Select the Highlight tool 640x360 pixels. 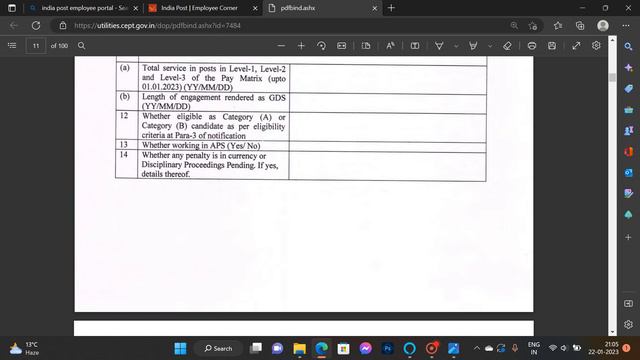473,46
